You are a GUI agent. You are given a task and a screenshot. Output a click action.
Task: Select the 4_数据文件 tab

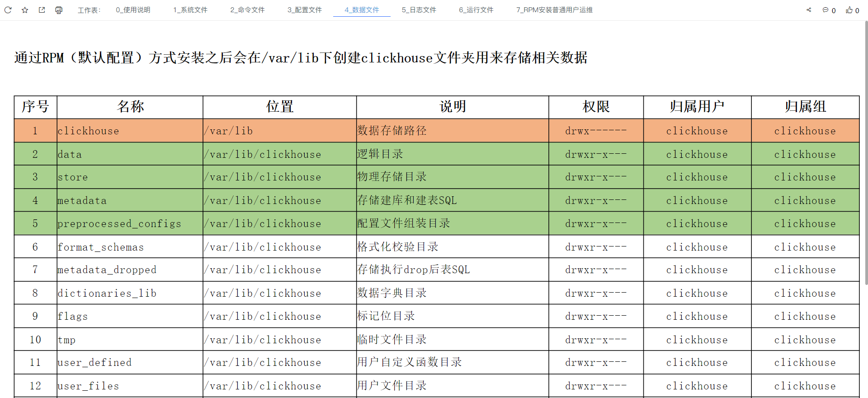(362, 10)
